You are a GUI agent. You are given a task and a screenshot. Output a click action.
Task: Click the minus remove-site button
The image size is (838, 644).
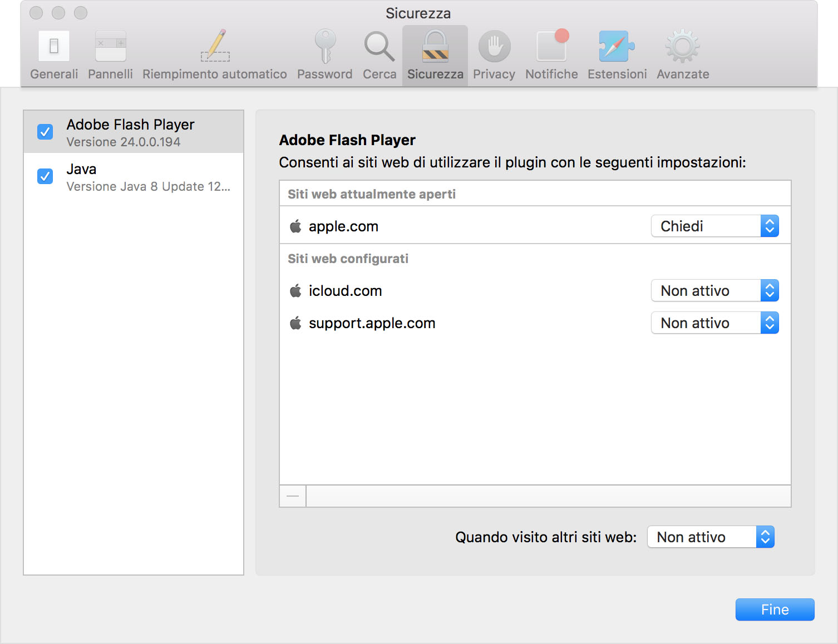click(x=293, y=496)
